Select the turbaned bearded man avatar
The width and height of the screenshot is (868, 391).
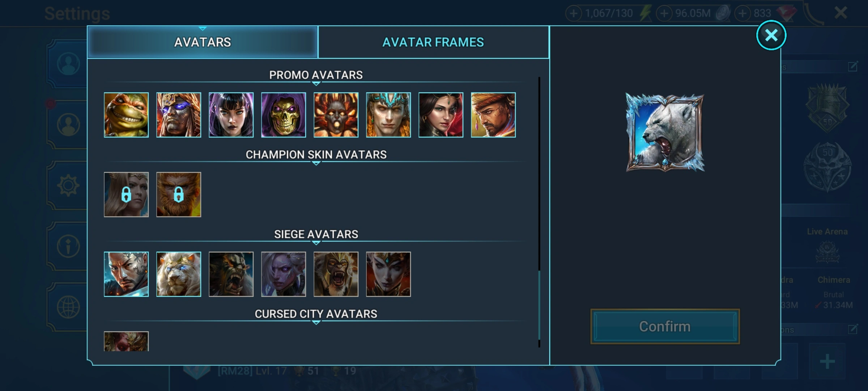493,115
